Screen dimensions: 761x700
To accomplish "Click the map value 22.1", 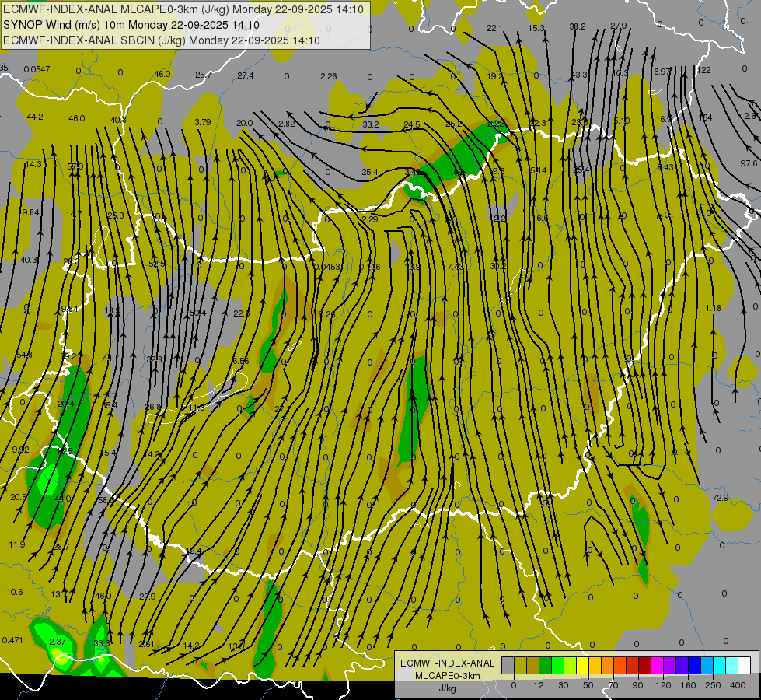I will click(494, 28).
